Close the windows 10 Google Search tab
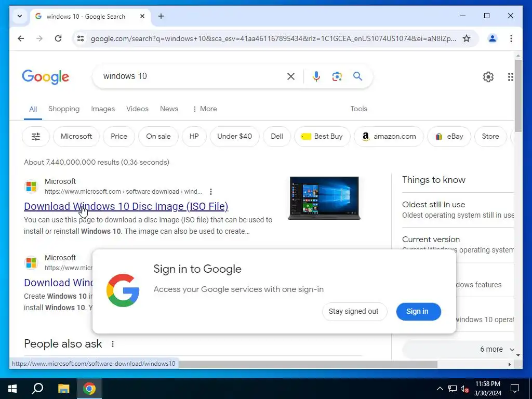532x399 pixels. pos(142,16)
